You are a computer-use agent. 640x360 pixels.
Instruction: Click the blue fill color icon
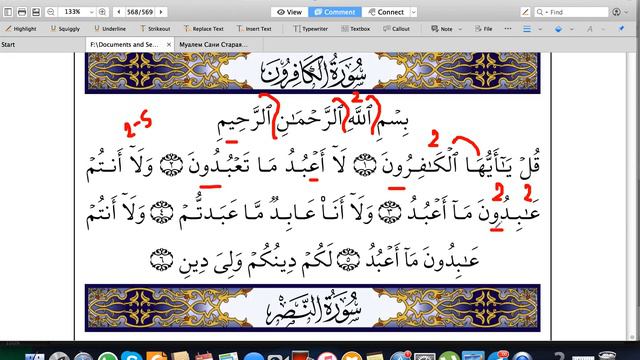pos(558,29)
